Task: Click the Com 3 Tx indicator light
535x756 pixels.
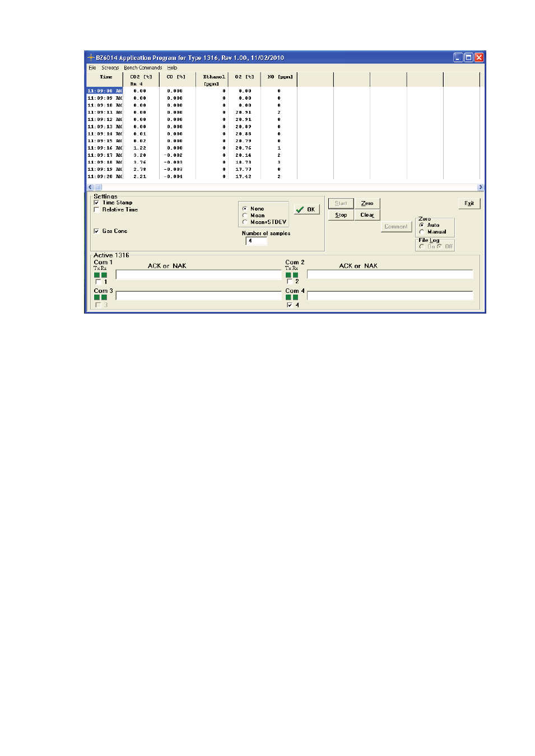Action: 97,297
